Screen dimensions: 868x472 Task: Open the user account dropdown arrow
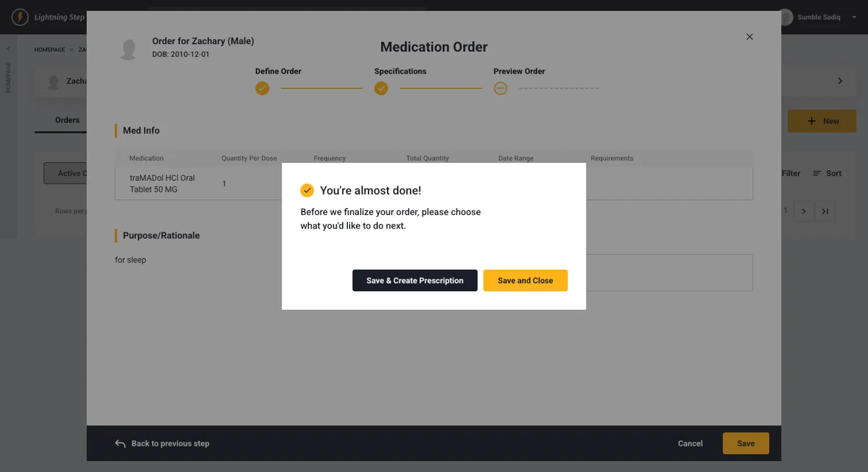(x=854, y=17)
